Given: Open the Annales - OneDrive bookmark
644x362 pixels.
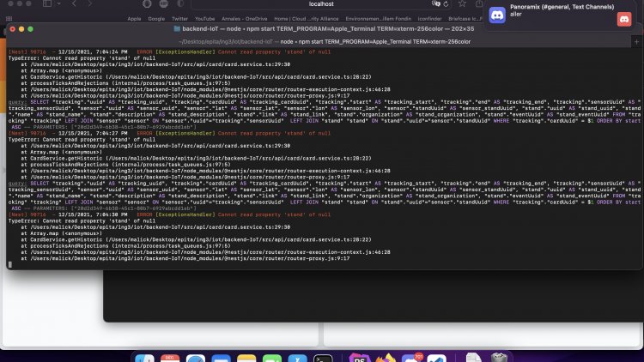Looking at the screenshot, I should tap(245, 19).
